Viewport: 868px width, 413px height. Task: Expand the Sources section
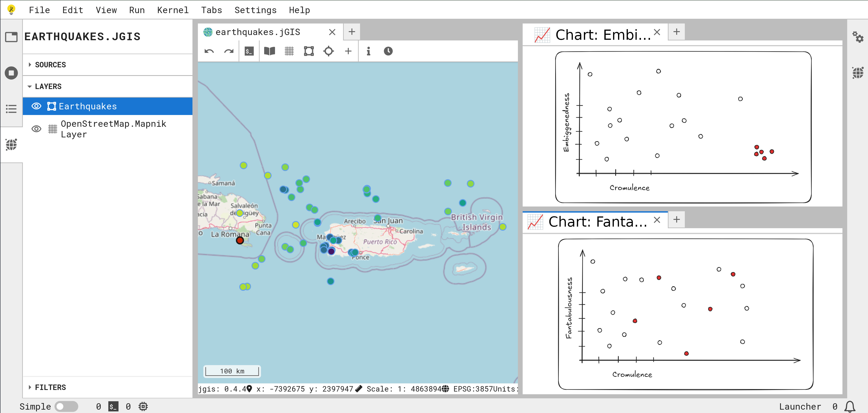[50, 65]
